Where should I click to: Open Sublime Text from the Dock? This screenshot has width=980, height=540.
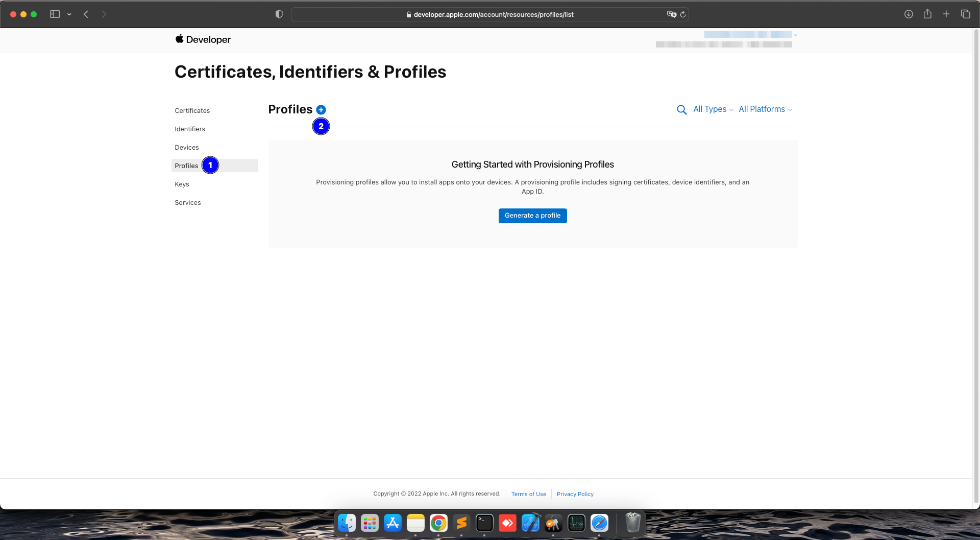[461, 523]
